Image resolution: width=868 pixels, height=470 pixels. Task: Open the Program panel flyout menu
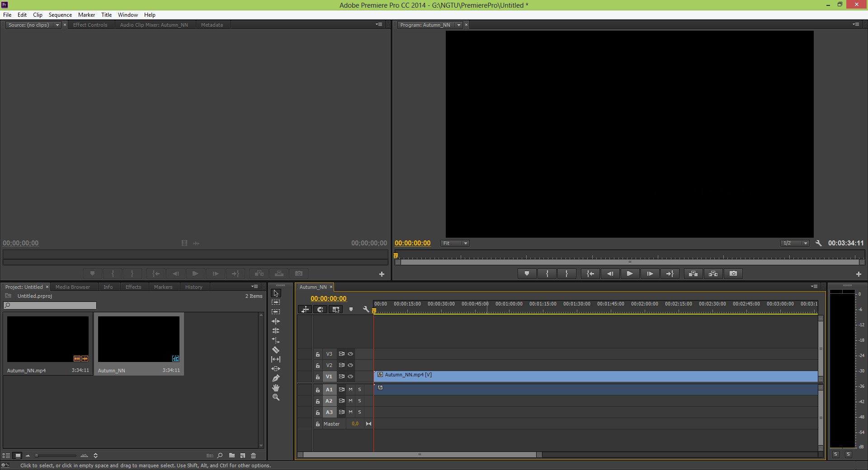click(856, 24)
